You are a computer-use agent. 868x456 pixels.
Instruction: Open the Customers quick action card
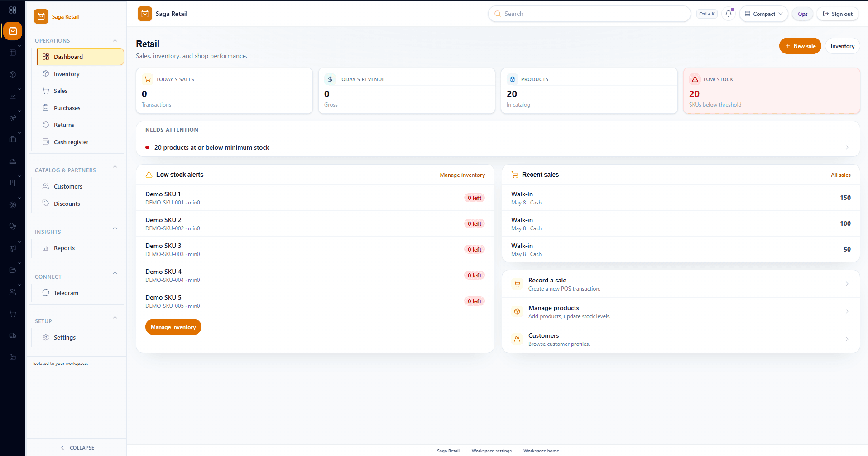(x=681, y=339)
